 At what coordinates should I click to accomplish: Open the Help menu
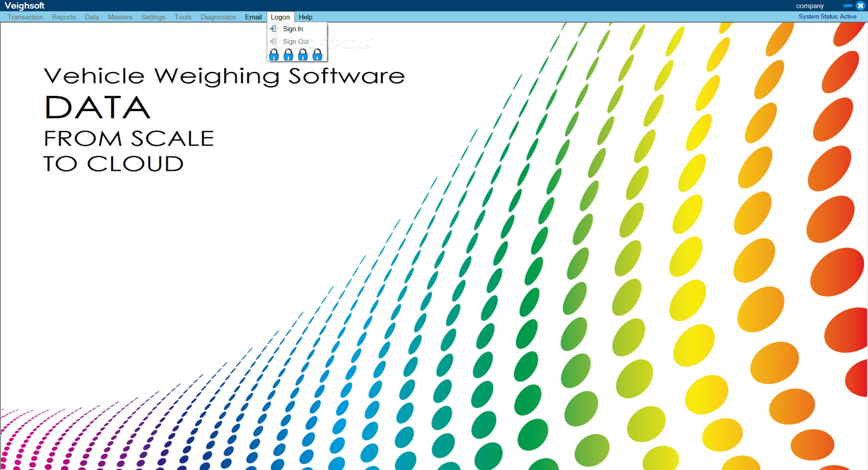click(x=306, y=17)
